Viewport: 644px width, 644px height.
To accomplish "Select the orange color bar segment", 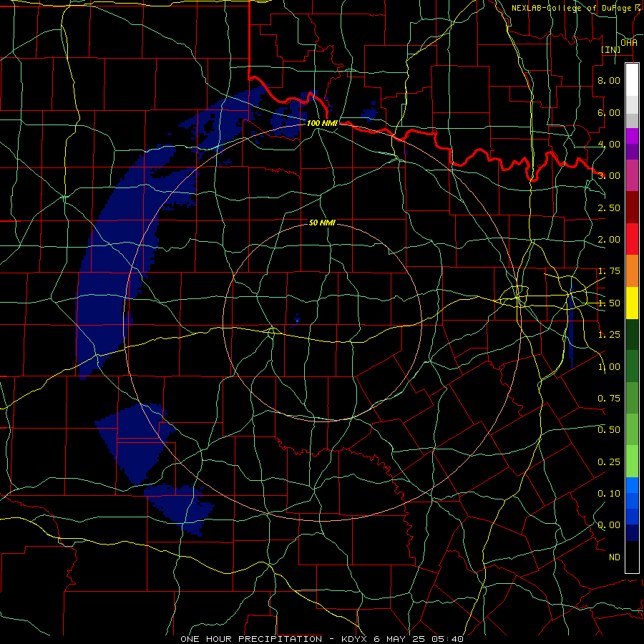I will point(632,271).
